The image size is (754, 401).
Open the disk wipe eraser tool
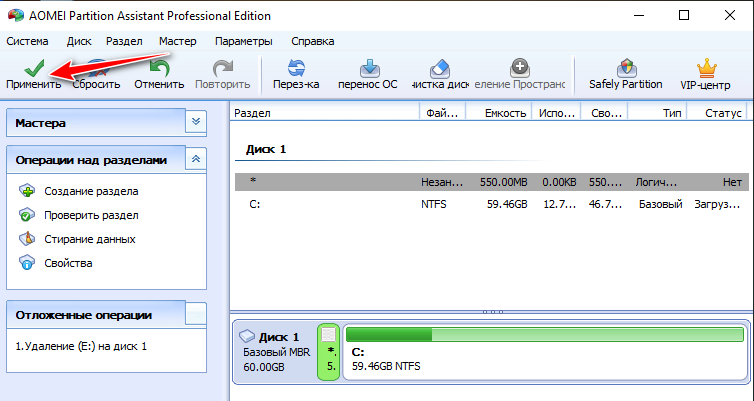440,74
